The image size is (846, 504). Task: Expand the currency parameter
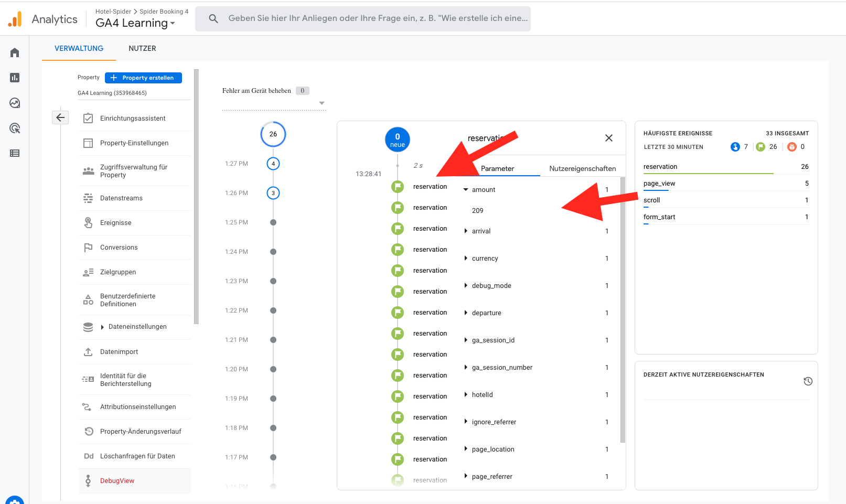pos(466,258)
